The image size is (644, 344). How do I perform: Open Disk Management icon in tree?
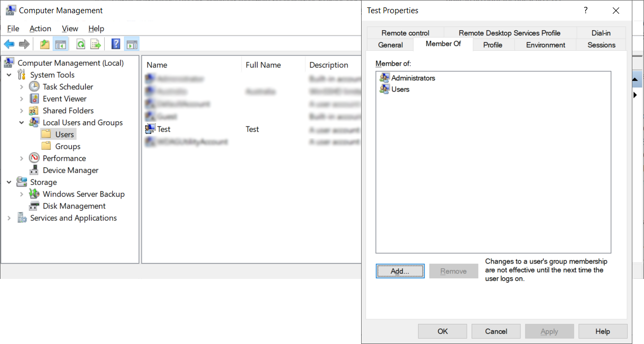tap(34, 206)
